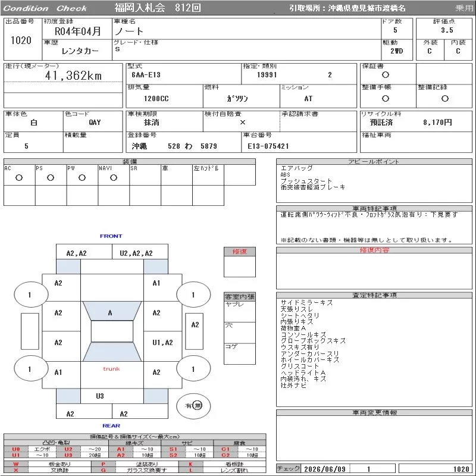Click the '左ハンドル' equipment label

click(206, 168)
